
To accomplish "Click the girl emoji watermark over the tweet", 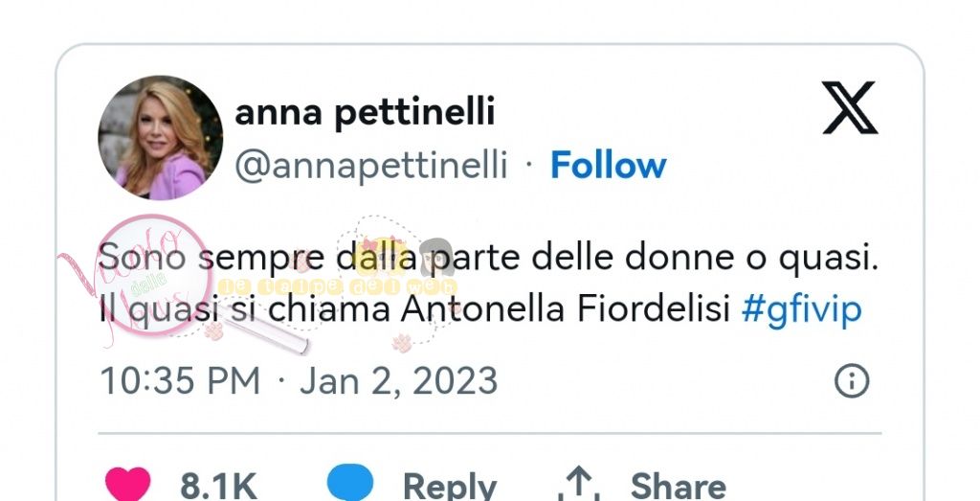I will 435,257.
